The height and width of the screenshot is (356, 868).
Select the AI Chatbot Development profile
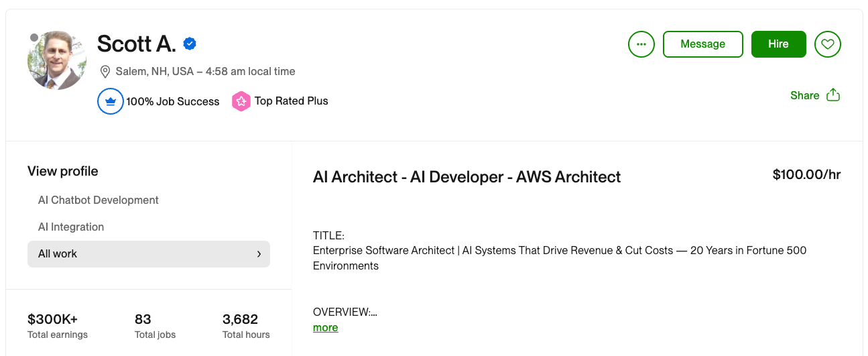(x=99, y=200)
